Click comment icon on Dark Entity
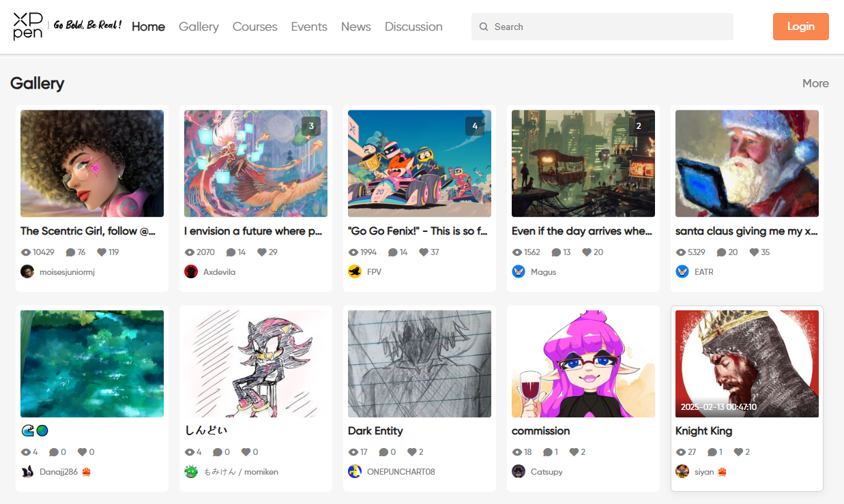This screenshot has height=504, width=844. pos(383,452)
